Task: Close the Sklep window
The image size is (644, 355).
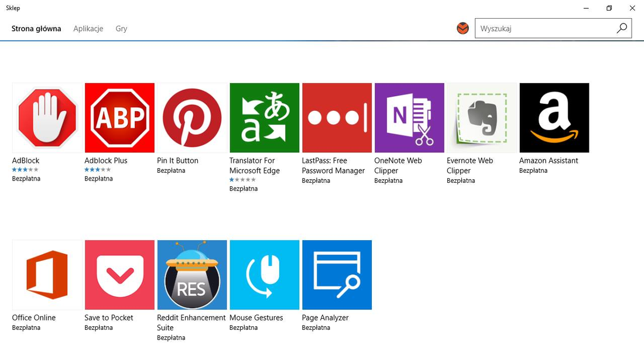Action: (632, 8)
